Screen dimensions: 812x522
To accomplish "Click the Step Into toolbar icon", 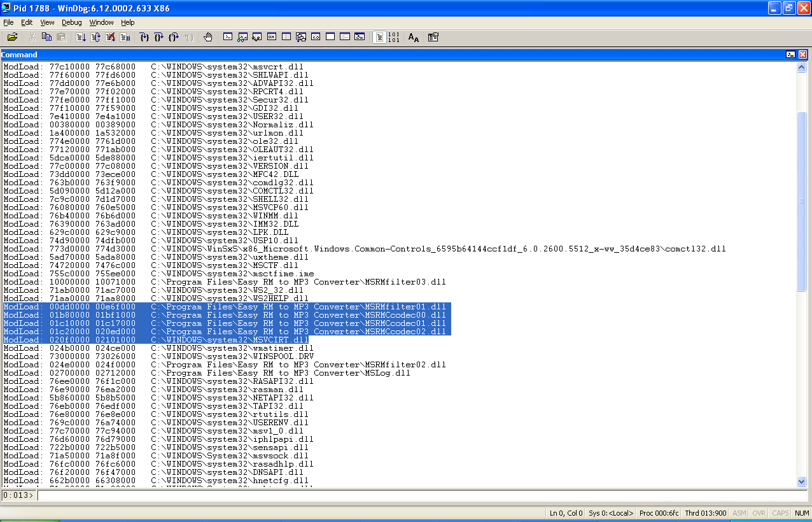I will [x=144, y=38].
